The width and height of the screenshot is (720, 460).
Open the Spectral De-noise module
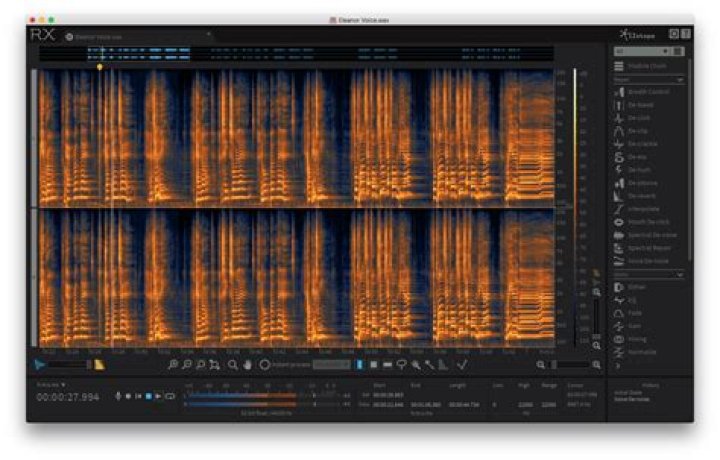[646, 235]
